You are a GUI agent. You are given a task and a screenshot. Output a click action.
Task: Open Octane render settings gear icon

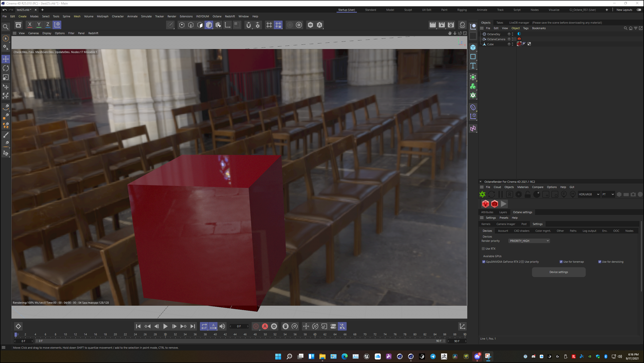click(519, 194)
